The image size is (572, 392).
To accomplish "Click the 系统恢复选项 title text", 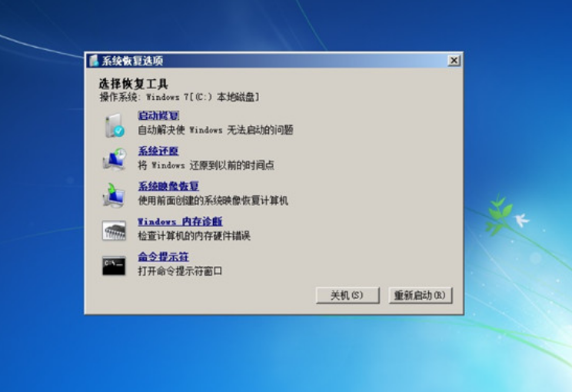I will [132, 61].
